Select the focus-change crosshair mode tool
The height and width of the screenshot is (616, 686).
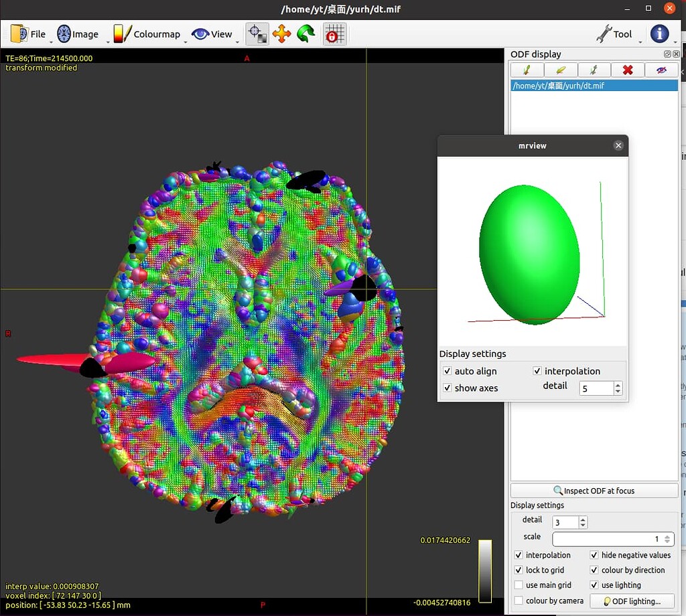[256, 33]
